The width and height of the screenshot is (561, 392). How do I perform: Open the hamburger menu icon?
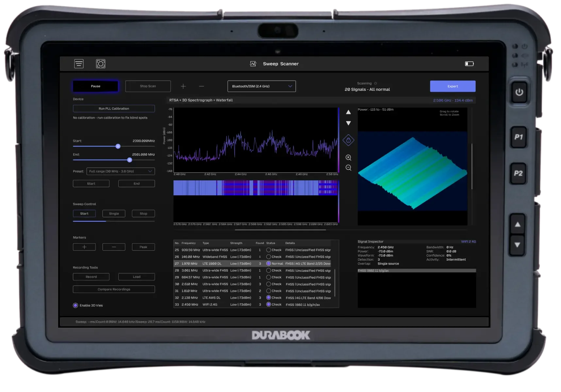[x=79, y=64]
